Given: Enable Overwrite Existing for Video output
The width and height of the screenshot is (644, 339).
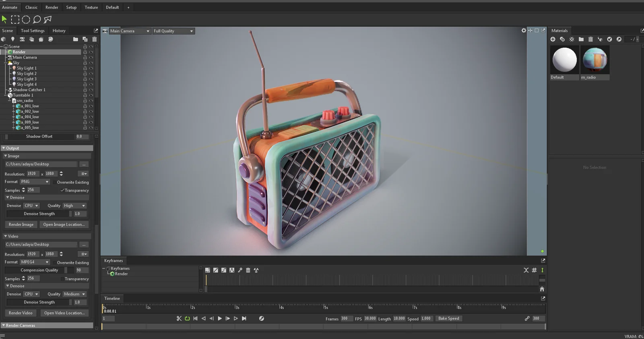Looking at the screenshot, I should coord(55,262).
